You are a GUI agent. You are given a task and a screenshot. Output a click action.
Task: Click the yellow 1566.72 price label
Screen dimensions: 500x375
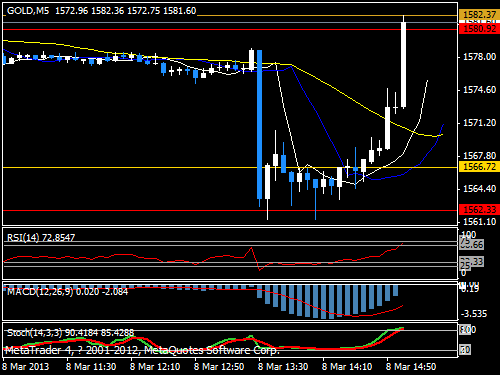(479, 166)
